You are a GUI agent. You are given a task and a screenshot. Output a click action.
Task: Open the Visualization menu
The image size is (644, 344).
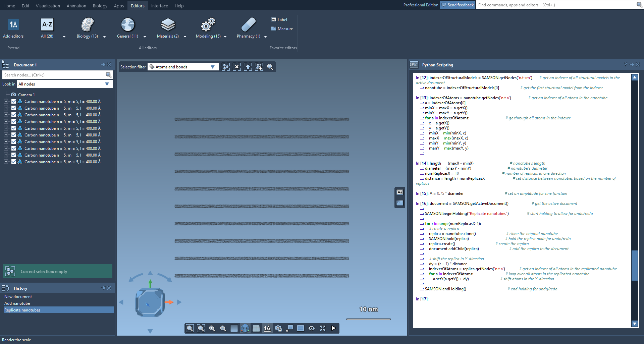click(x=48, y=6)
